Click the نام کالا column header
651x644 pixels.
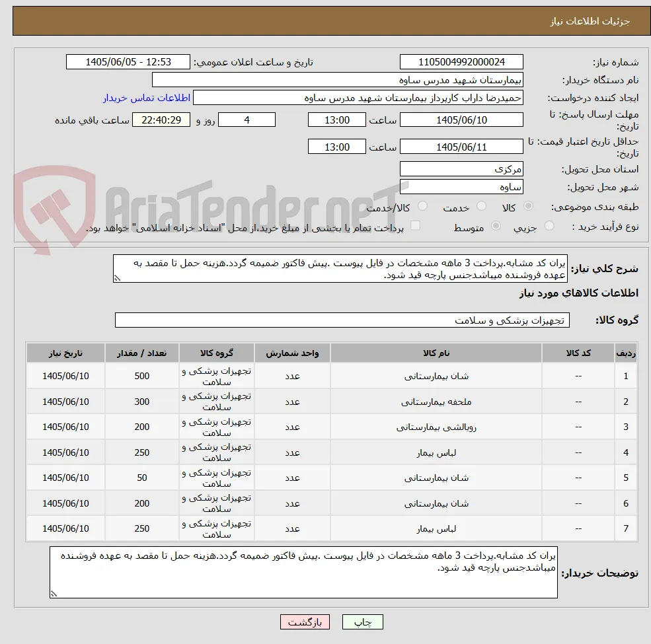[x=436, y=353]
